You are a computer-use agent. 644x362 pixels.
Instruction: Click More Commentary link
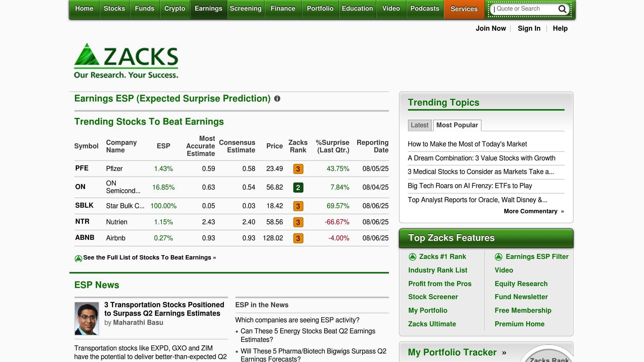[x=534, y=211]
